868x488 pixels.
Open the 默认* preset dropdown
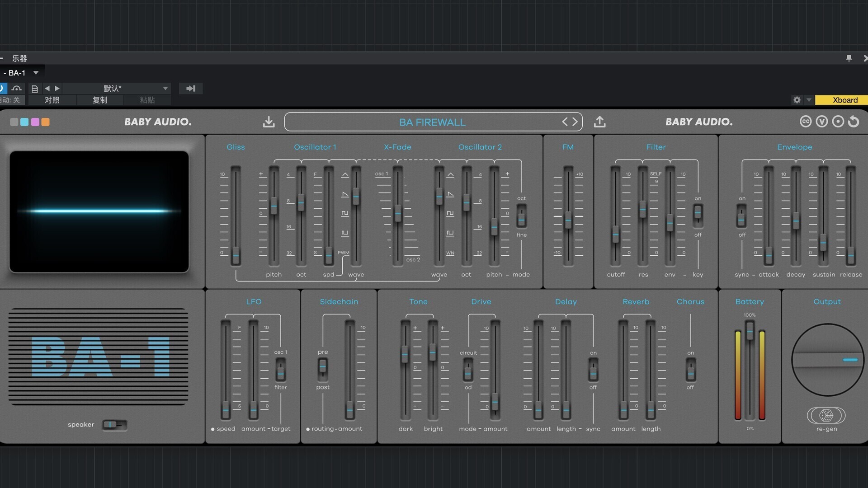116,89
